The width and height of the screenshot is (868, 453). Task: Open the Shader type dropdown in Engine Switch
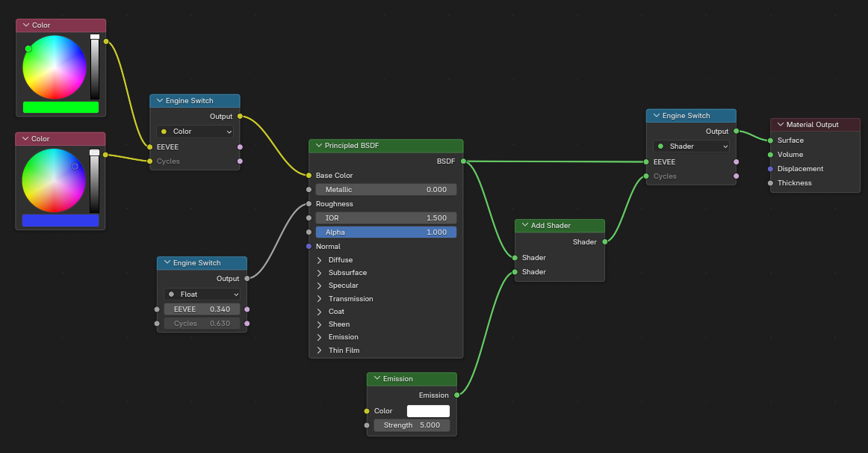pyautogui.click(x=692, y=147)
